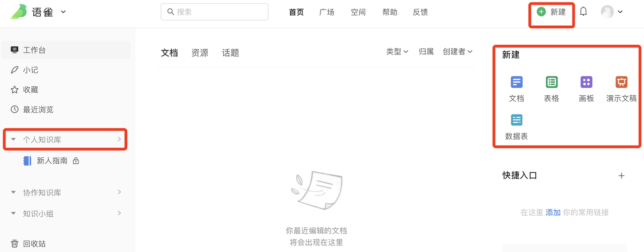This screenshot has width=644, height=252.
Task: Create a new 表格 via green icon
Action: [551, 82]
